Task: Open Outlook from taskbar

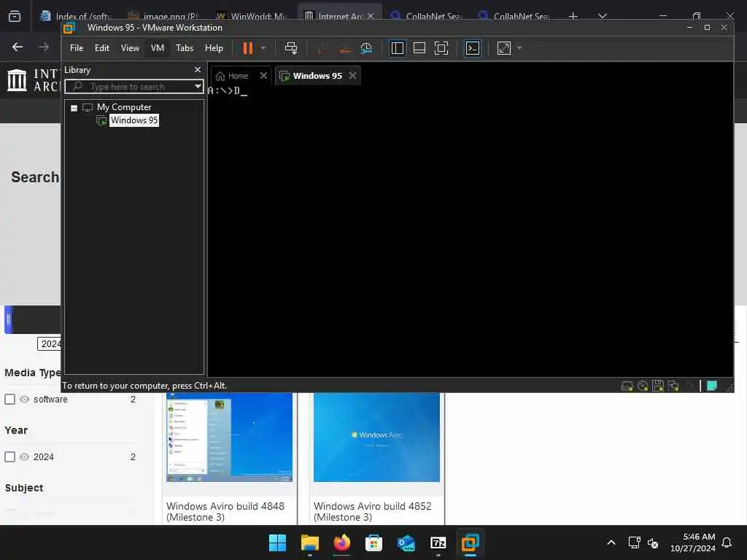Action: [406, 542]
